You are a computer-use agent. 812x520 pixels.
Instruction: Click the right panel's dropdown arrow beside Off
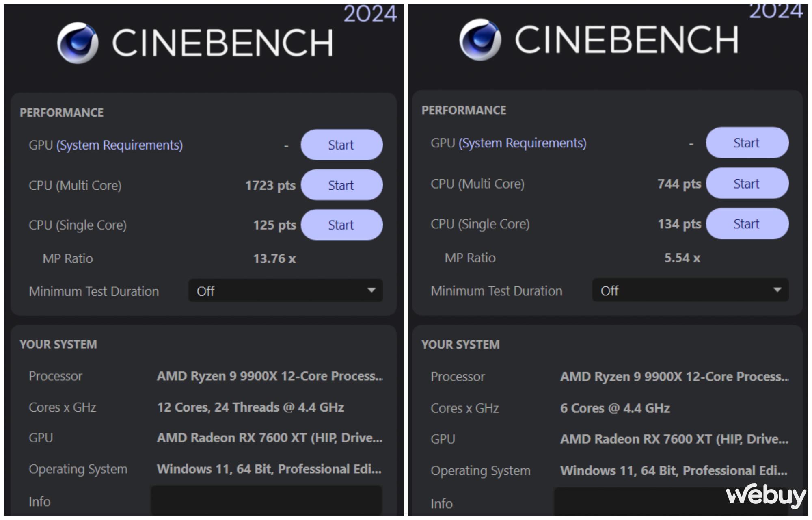point(777,290)
